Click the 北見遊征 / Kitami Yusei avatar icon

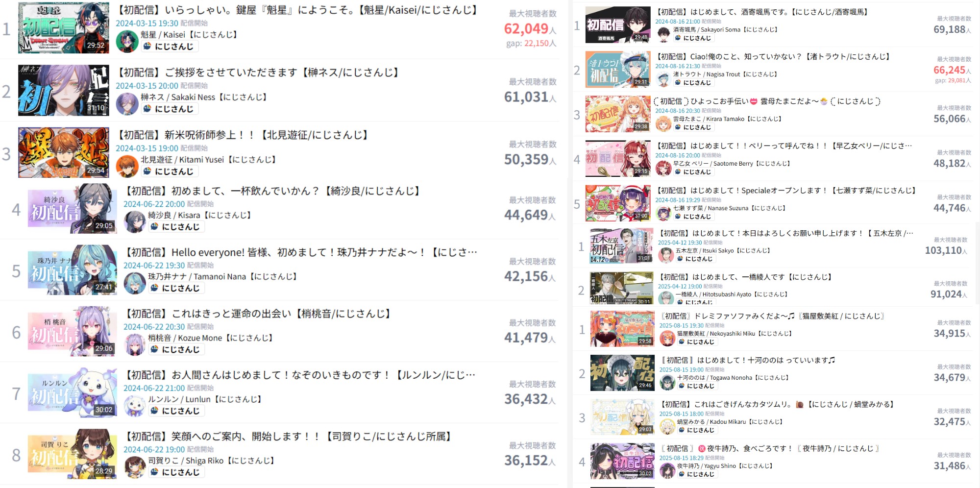click(127, 167)
